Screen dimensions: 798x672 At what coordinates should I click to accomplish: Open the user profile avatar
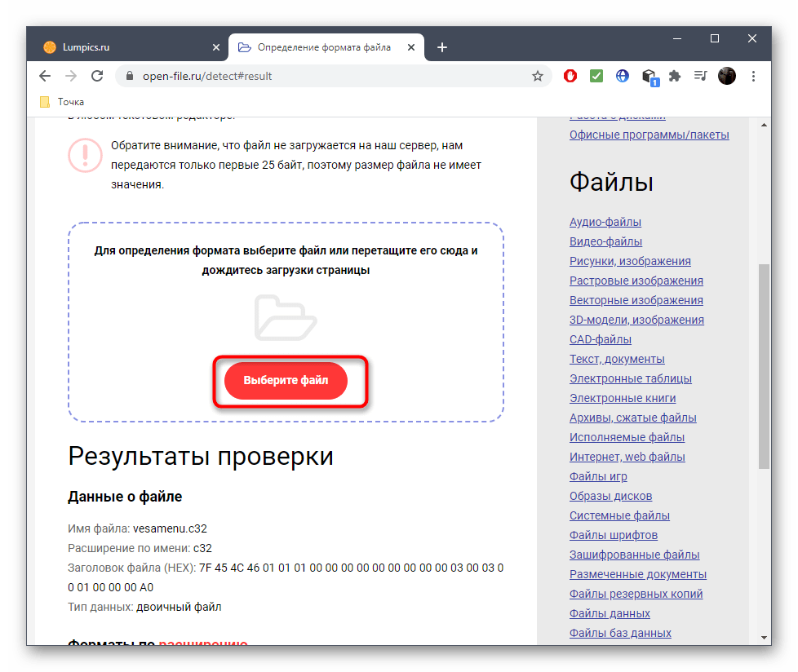[x=727, y=76]
